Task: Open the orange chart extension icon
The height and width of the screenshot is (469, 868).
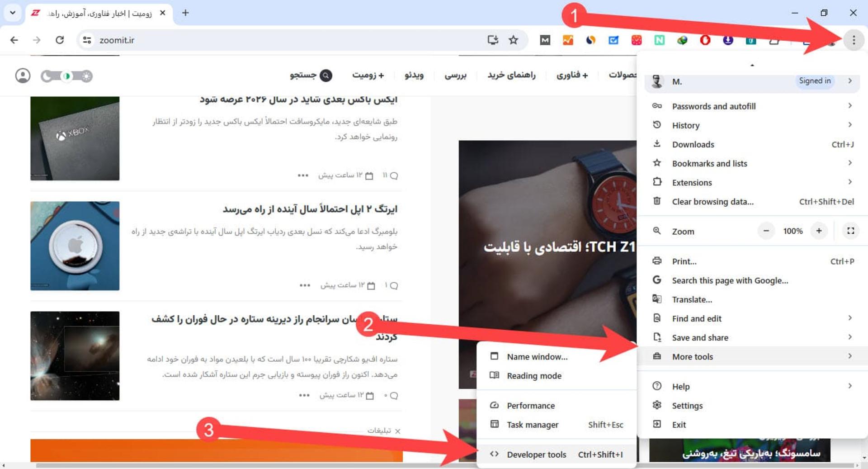Action: point(568,40)
